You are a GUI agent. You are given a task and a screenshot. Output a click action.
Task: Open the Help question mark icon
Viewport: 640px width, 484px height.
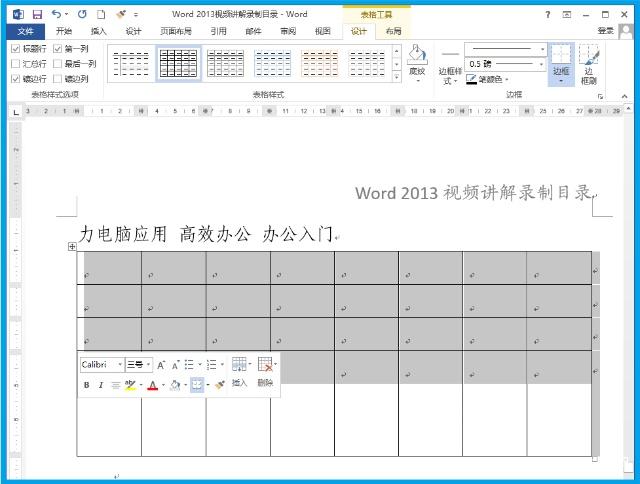tap(548, 15)
